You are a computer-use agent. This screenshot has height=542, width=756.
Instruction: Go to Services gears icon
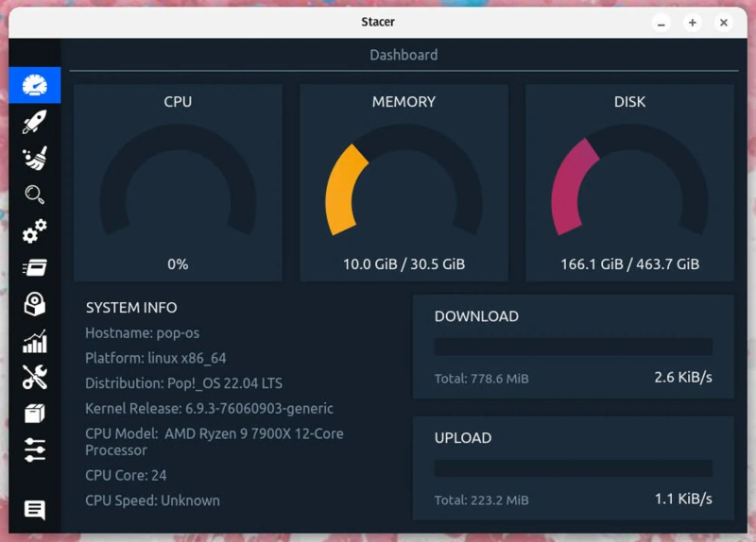click(x=35, y=231)
